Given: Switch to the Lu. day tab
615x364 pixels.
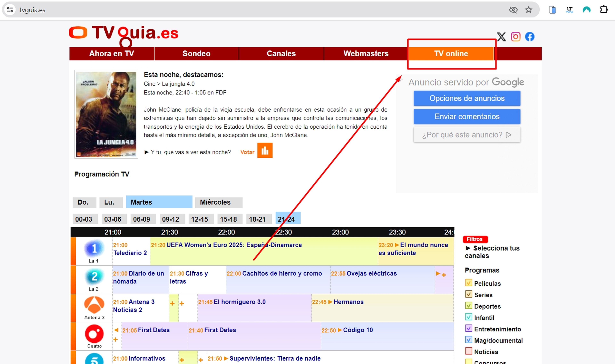Looking at the screenshot, I should [x=111, y=202].
